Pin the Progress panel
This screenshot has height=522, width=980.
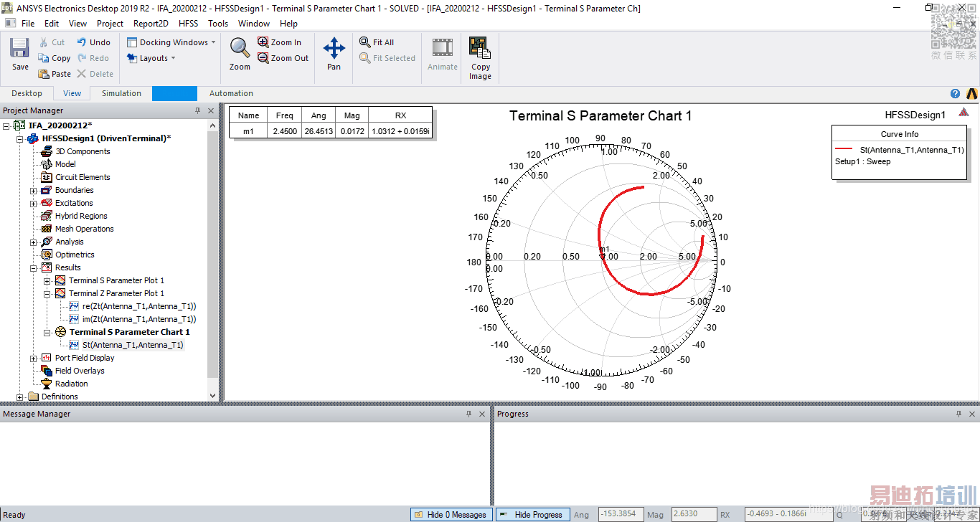pyautogui.click(x=958, y=414)
